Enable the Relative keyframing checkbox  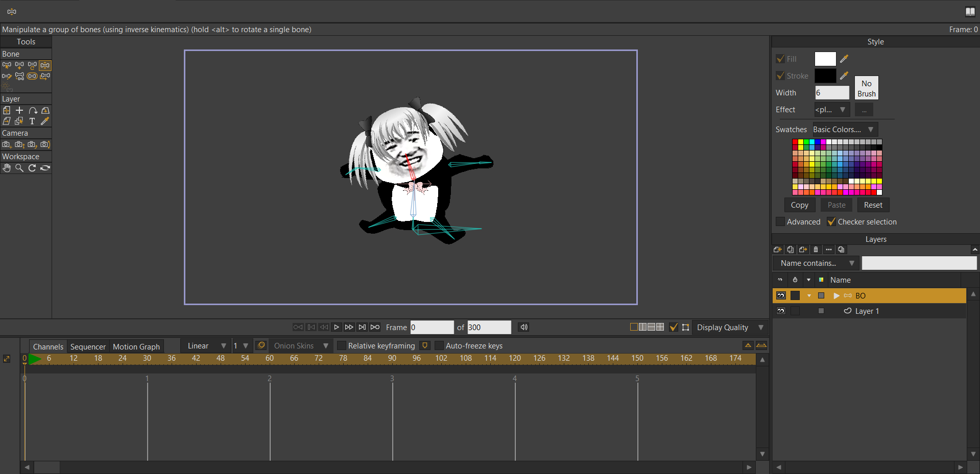[342, 346]
